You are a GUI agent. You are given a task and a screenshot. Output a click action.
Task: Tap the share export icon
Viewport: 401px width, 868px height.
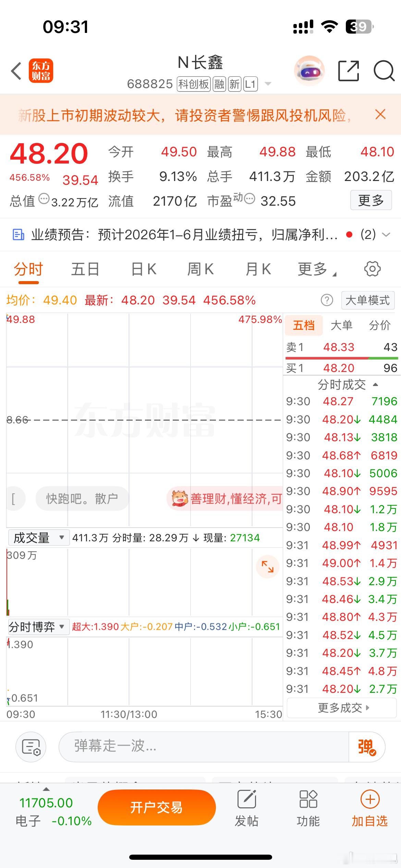click(x=349, y=71)
